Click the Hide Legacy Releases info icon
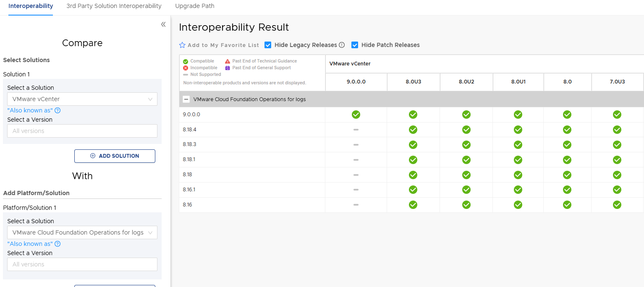Viewport: 644px width, 287px height. [x=342, y=45]
